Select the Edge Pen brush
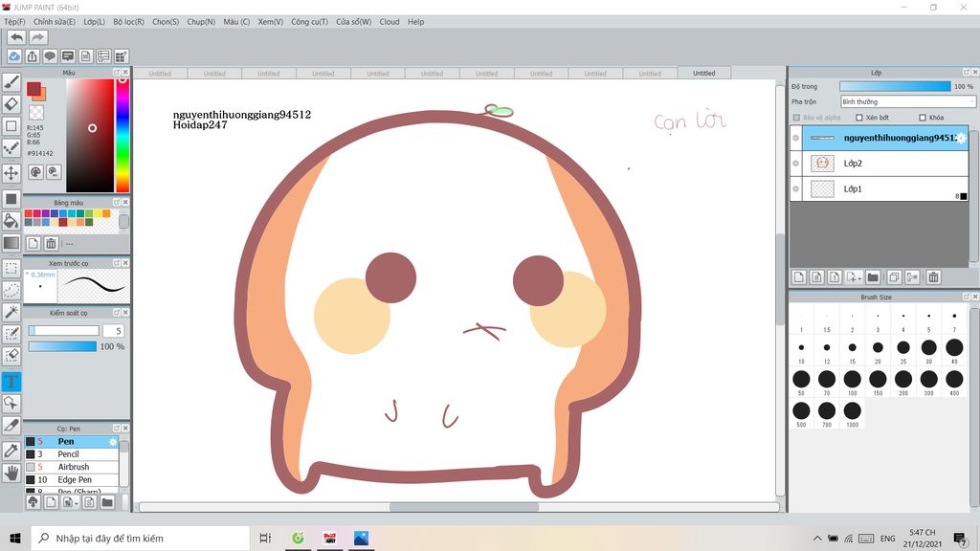 72,480
